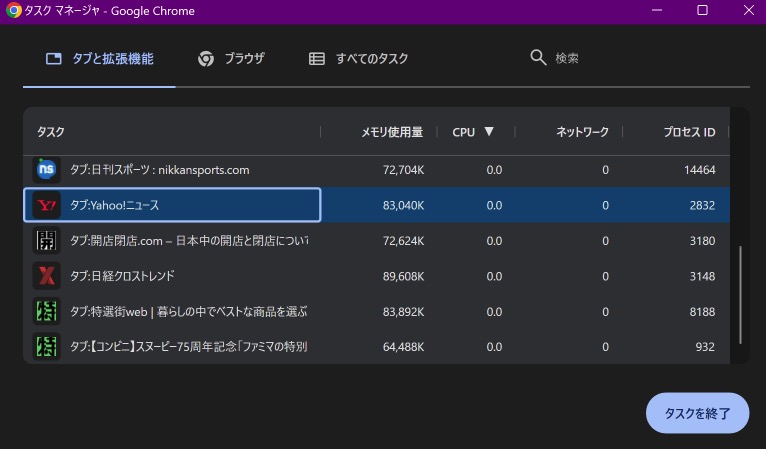Screen dimensions: 766x449
Task: Open the ブラウザ tab
Action: [232, 59]
